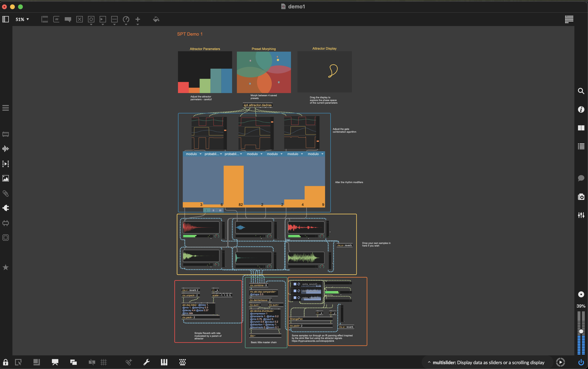Add a button object from the top toolbar
This screenshot has width=588, height=369.
click(91, 20)
